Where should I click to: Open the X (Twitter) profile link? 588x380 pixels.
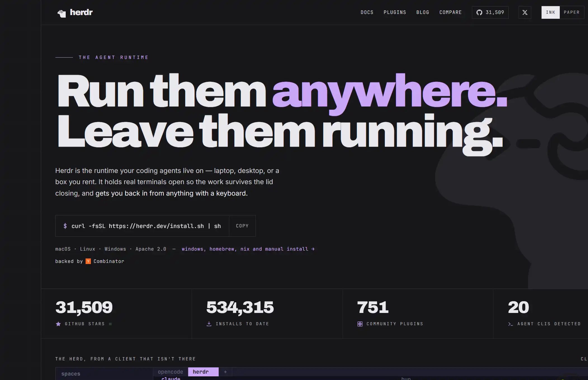(x=525, y=12)
